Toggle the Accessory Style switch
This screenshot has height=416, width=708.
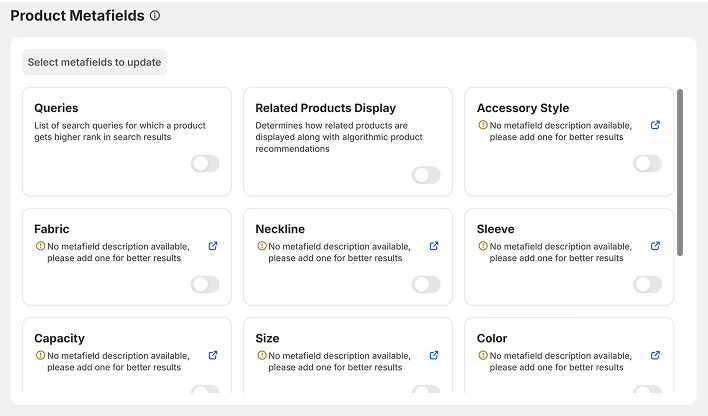point(647,164)
